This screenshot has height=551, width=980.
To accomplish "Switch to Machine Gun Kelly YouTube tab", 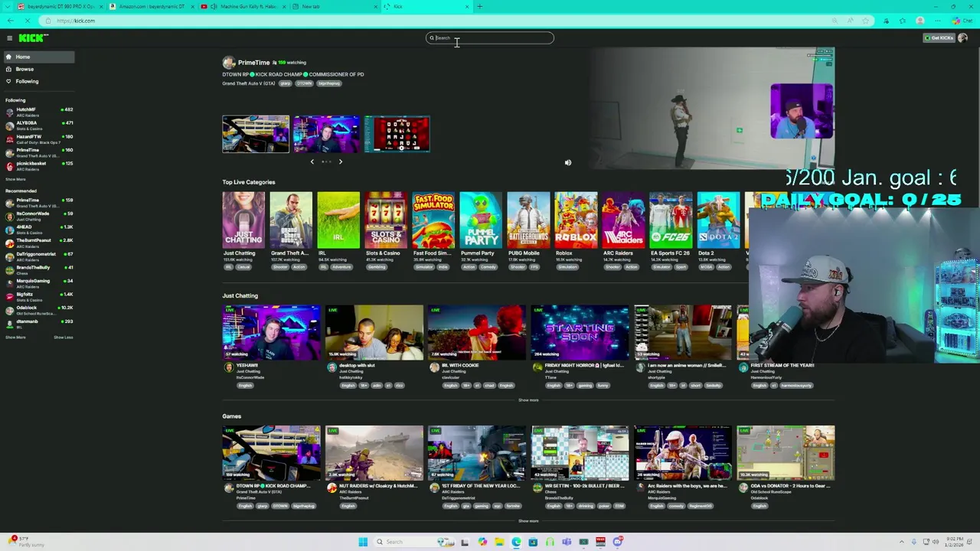I will coord(244,6).
